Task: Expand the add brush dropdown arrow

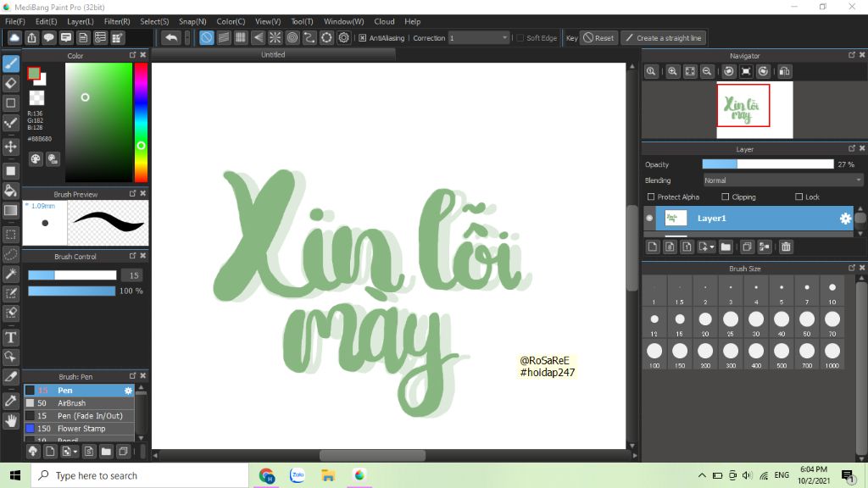Action: click(x=75, y=452)
